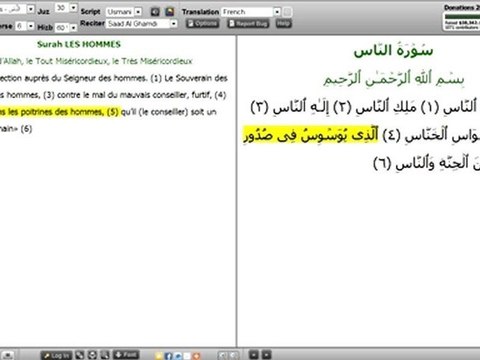The image size is (480, 360).
Task: Click the first dark square button bottom bar
Action: [254, 355]
